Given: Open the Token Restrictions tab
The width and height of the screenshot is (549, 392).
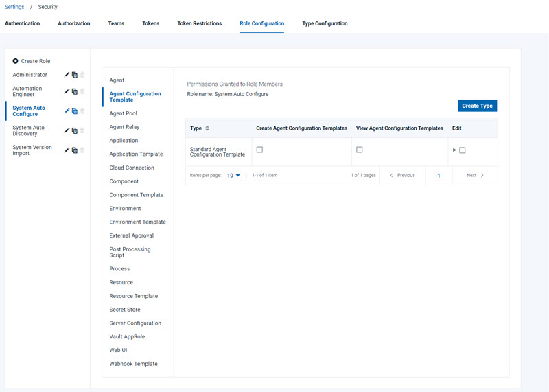Looking at the screenshot, I should [x=199, y=23].
